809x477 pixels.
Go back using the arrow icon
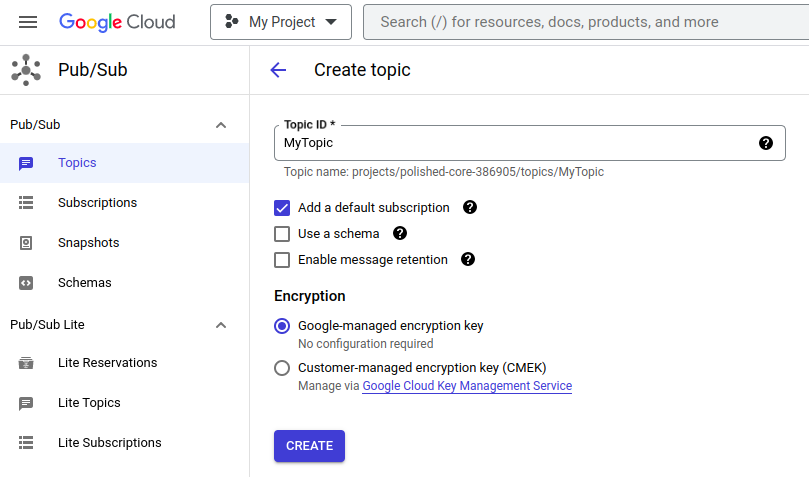pyautogui.click(x=278, y=70)
